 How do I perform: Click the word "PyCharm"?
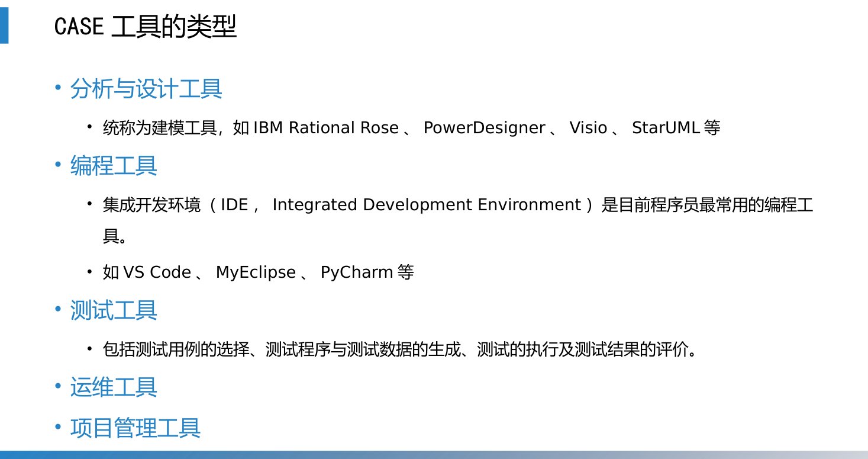click(357, 272)
